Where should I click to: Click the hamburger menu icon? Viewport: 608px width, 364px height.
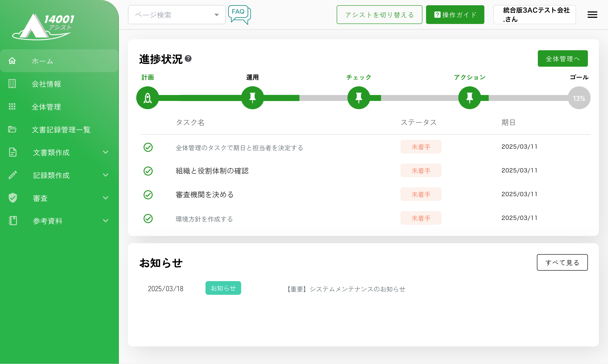(x=592, y=15)
